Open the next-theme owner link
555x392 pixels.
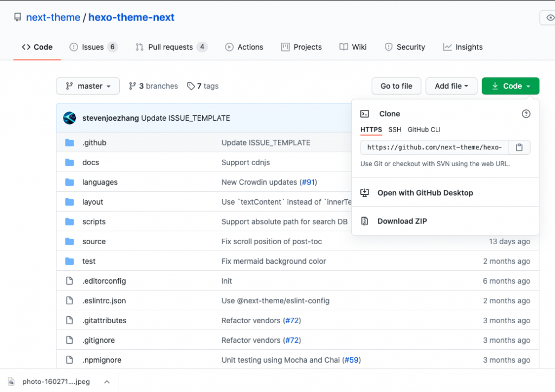pyautogui.click(x=53, y=17)
